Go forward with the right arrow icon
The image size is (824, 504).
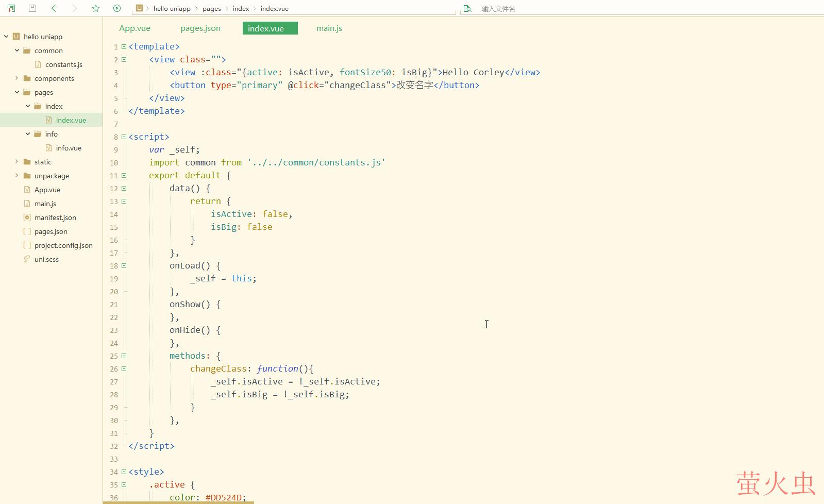click(x=75, y=8)
